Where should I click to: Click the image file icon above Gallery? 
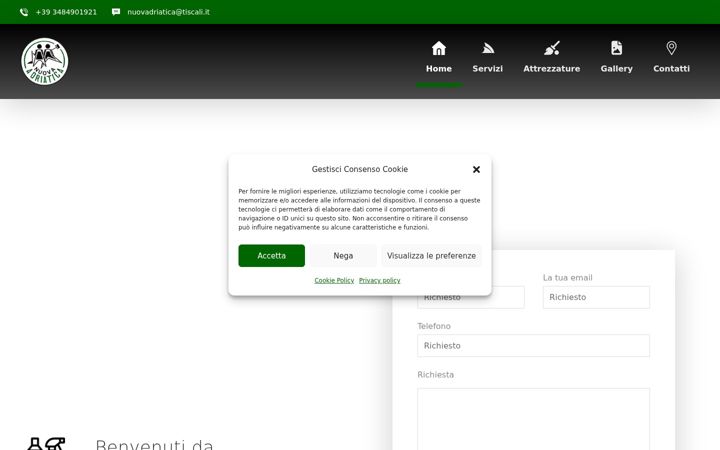(616, 48)
